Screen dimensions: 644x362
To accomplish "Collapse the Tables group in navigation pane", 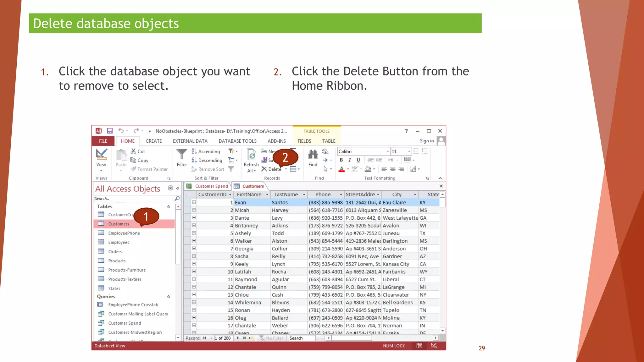I will [x=169, y=206].
